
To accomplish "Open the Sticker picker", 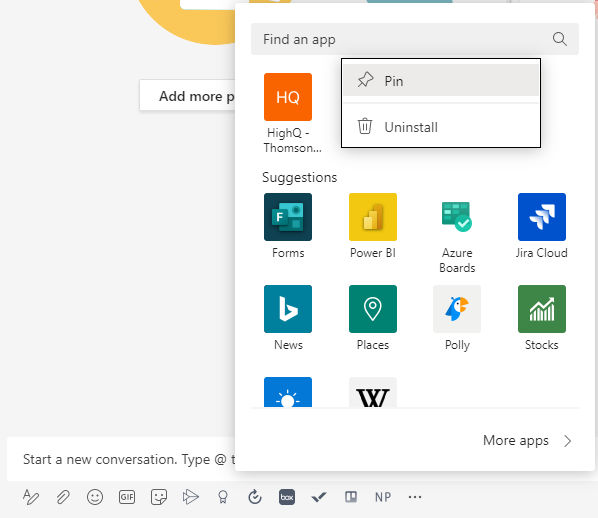I will click(159, 497).
